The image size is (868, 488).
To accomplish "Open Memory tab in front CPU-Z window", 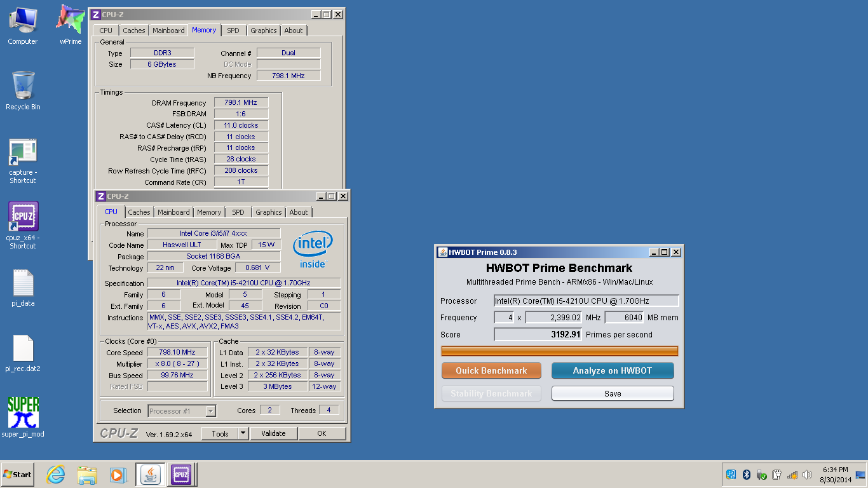I will tap(209, 212).
